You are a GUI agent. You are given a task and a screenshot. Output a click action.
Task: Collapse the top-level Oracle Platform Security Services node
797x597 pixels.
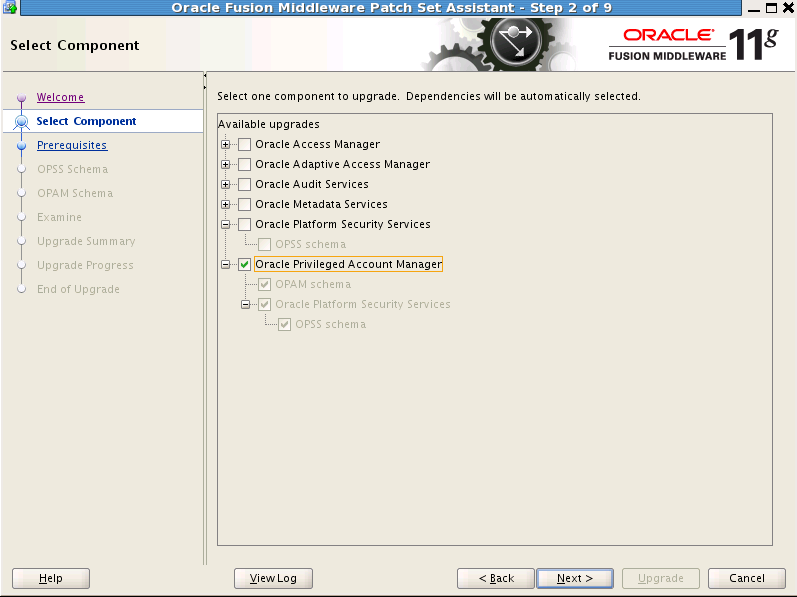pos(226,224)
